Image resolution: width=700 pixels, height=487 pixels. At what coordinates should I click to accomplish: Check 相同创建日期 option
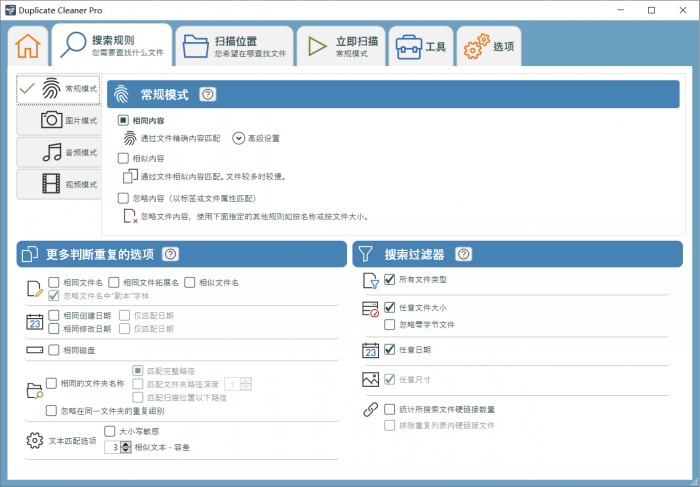pos(54,315)
